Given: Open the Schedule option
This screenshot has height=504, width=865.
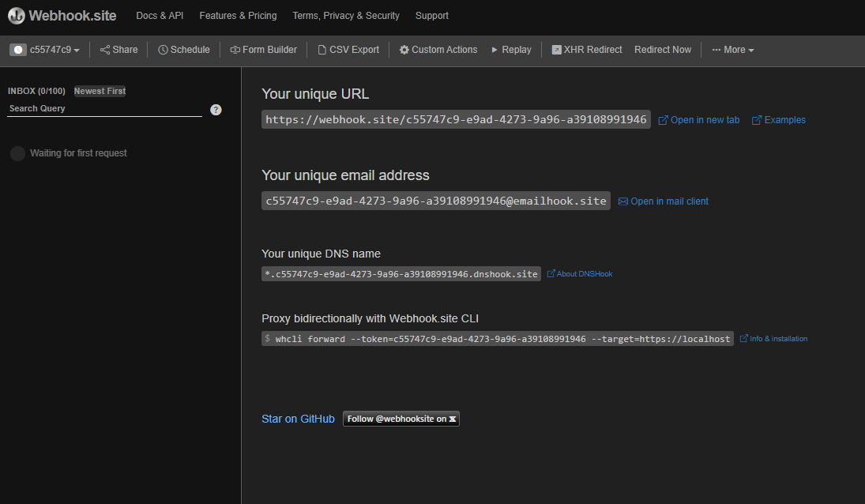Looking at the screenshot, I should 184,50.
